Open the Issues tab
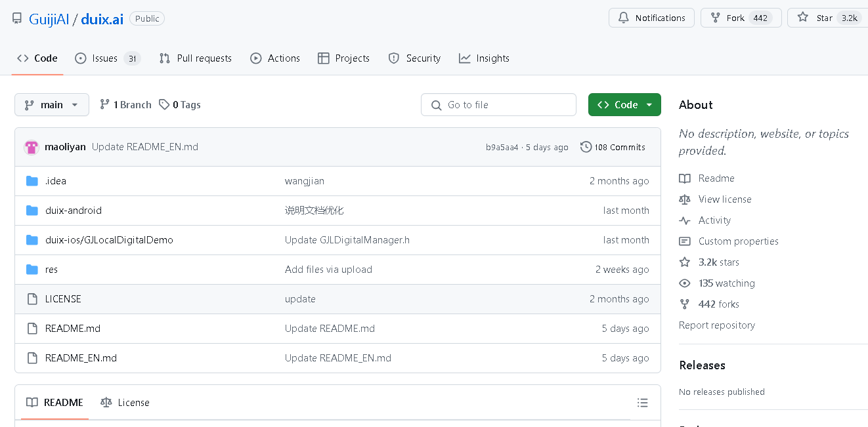 [108, 58]
